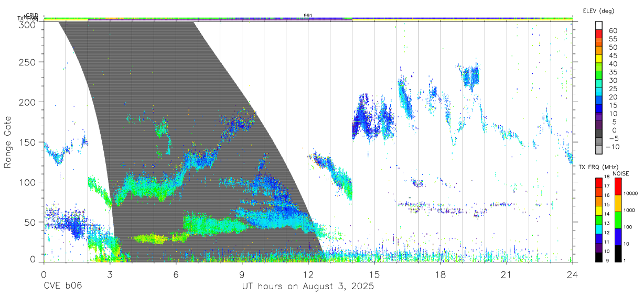Viewport: 644px width, 297px height.
Task: Click the white top segment of ELEV color bar
Action: coord(599,25)
